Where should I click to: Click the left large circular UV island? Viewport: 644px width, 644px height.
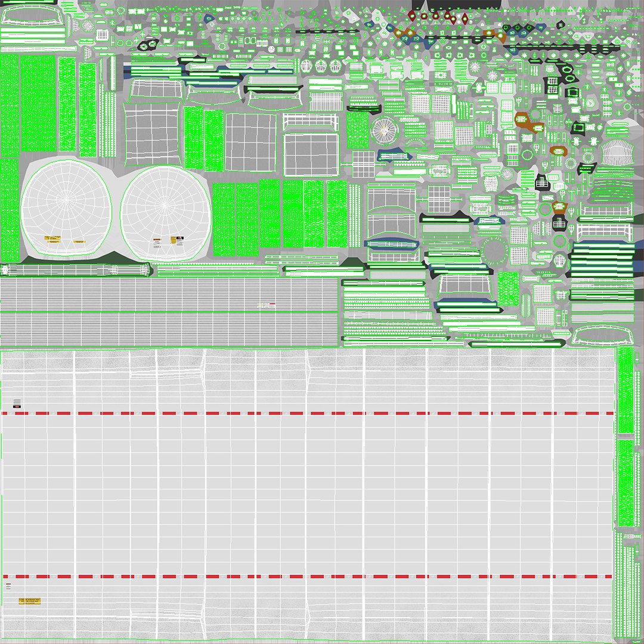[66, 208]
